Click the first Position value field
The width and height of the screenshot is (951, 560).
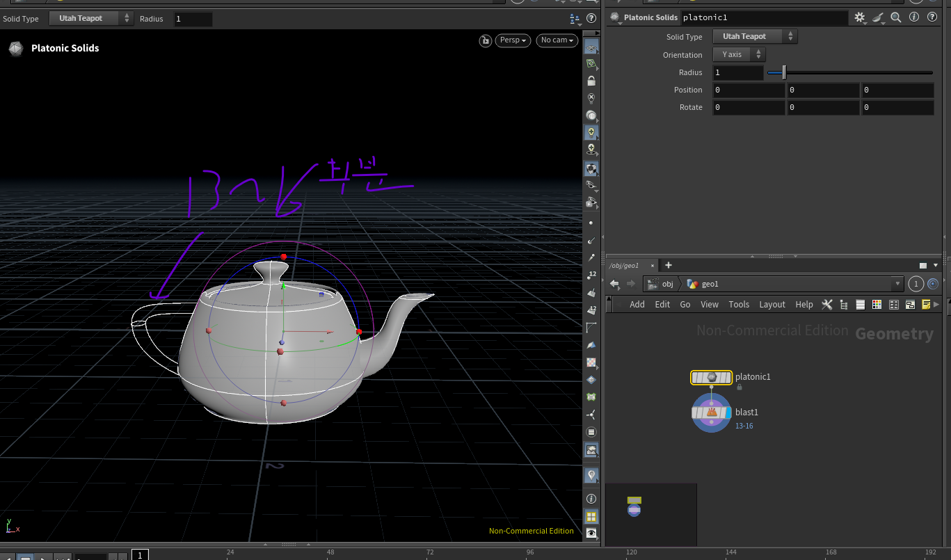749,90
